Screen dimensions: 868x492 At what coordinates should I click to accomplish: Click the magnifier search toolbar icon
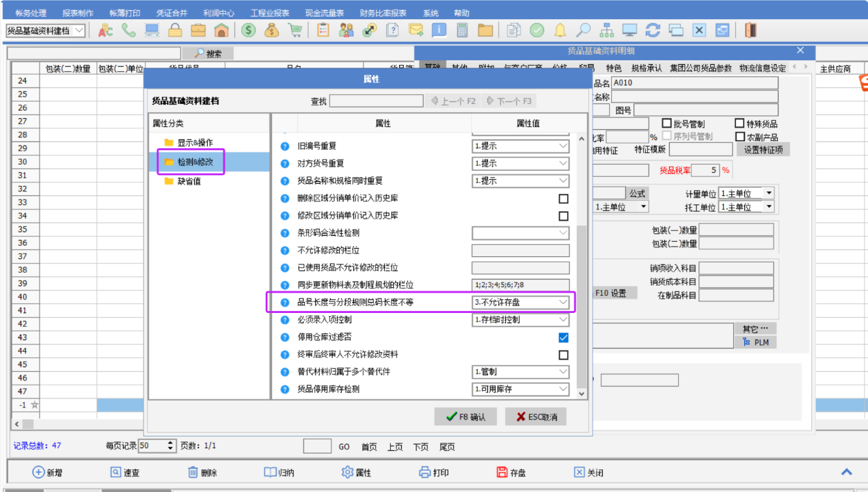(583, 30)
